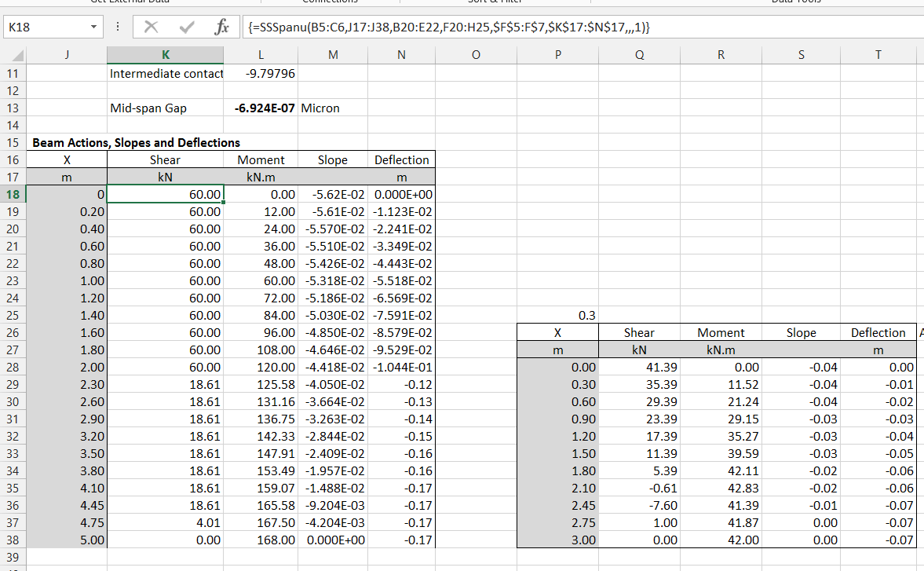The height and width of the screenshot is (571, 924).
Task: Select column T header
Action: (x=878, y=55)
